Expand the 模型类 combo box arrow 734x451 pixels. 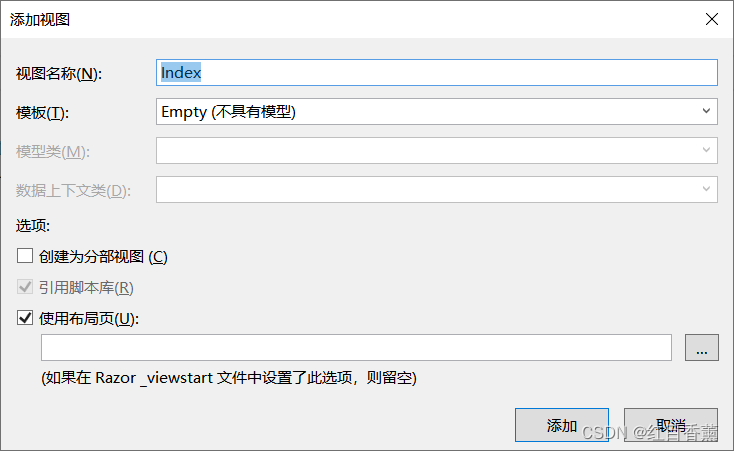[706, 151]
